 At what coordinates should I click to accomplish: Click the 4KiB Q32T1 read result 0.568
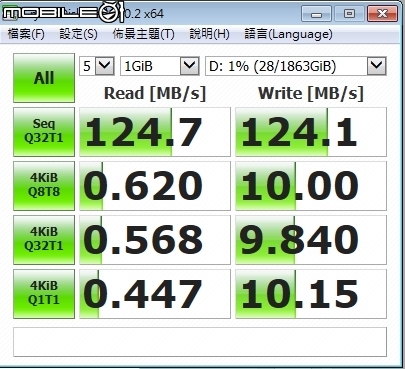(x=155, y=240)
